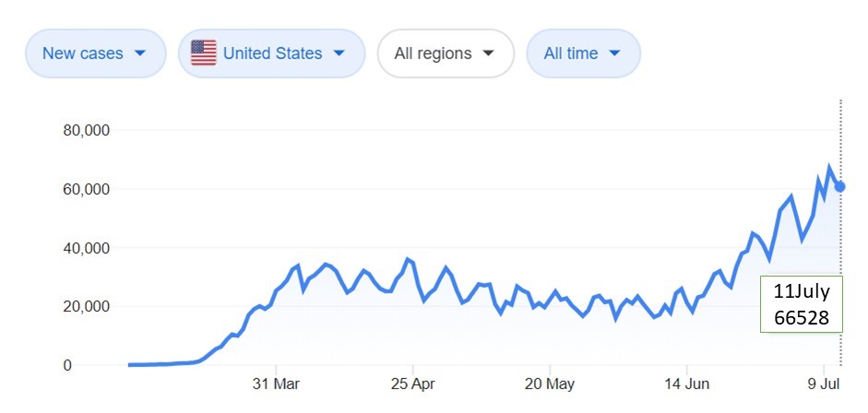Select the New cases label
The width and height of the screenshot is (868, 413).
tap(84, 53)
